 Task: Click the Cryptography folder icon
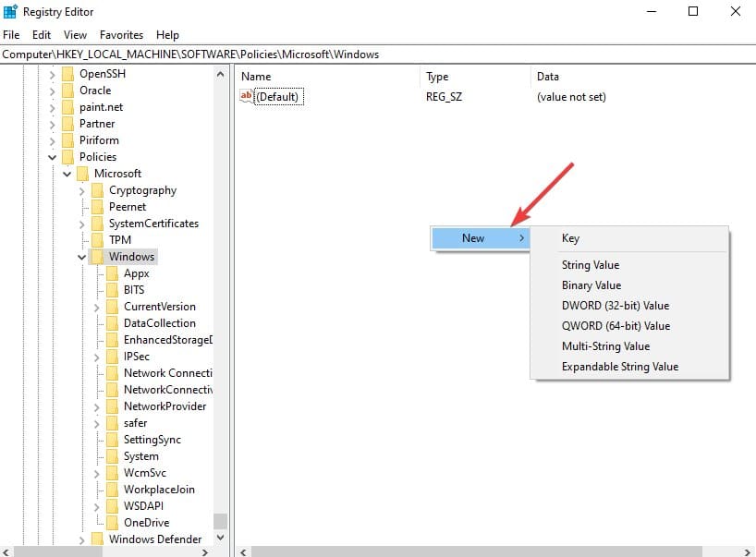[x=98, y=190]
